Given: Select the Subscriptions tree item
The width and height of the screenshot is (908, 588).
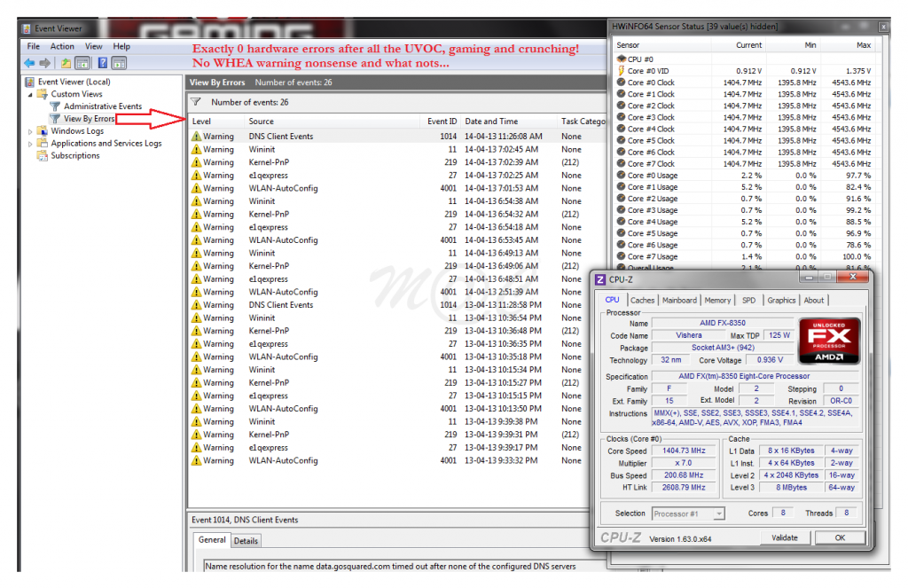Looking at the screenshot, I should [74, 156].
